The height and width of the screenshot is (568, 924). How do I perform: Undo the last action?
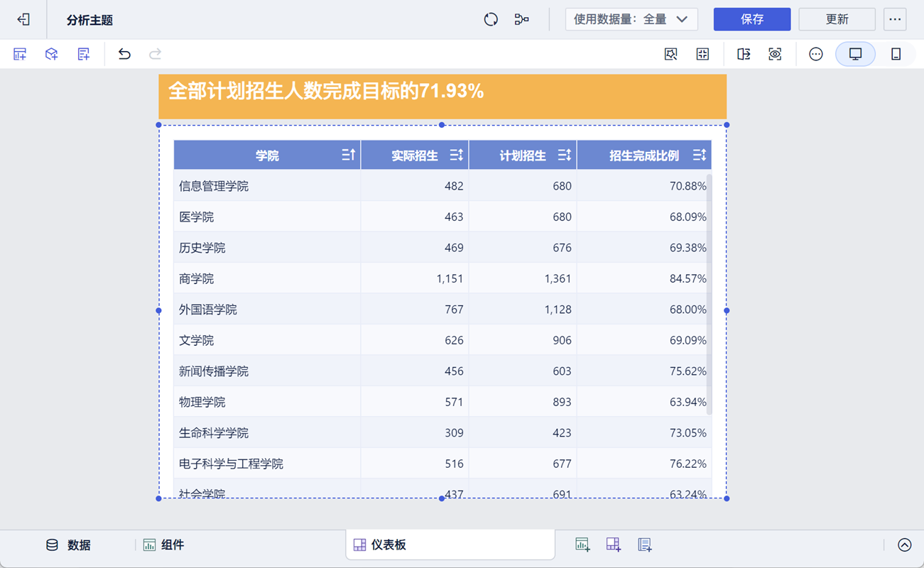point(124,54)
